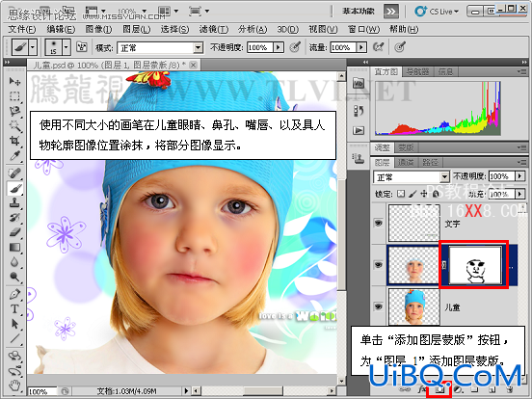Toggle lock transparent pixels
The image size is (532, 399).
click(x=401, y=194)
